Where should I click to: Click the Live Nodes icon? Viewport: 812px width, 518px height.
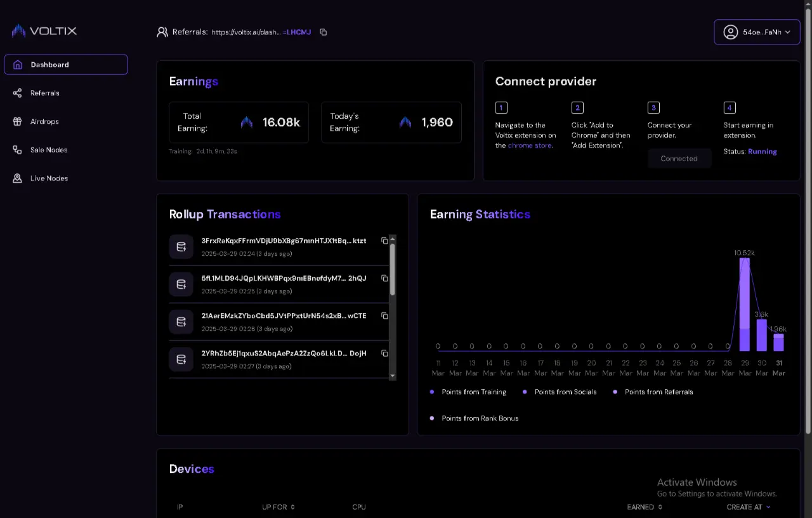point(18,178)
